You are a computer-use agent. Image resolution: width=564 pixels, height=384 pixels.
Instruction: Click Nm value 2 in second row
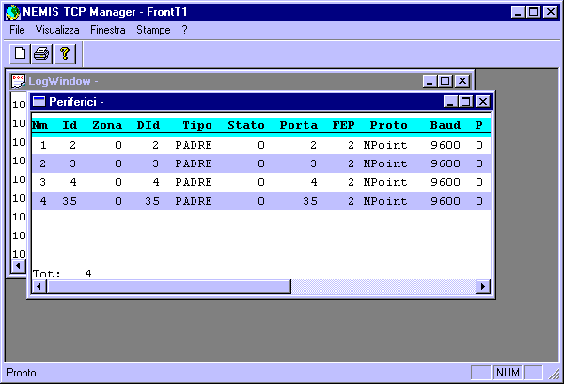(x=43, y=164)
